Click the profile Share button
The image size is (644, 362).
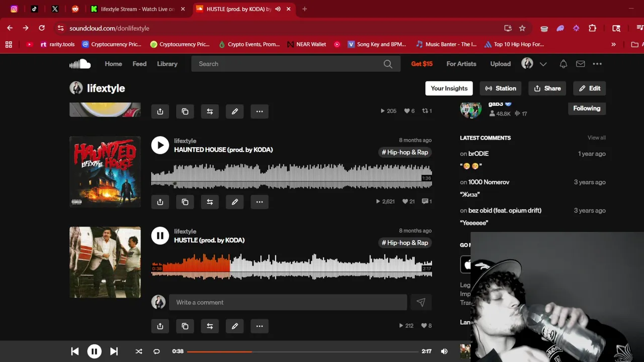tap(547, 88)
